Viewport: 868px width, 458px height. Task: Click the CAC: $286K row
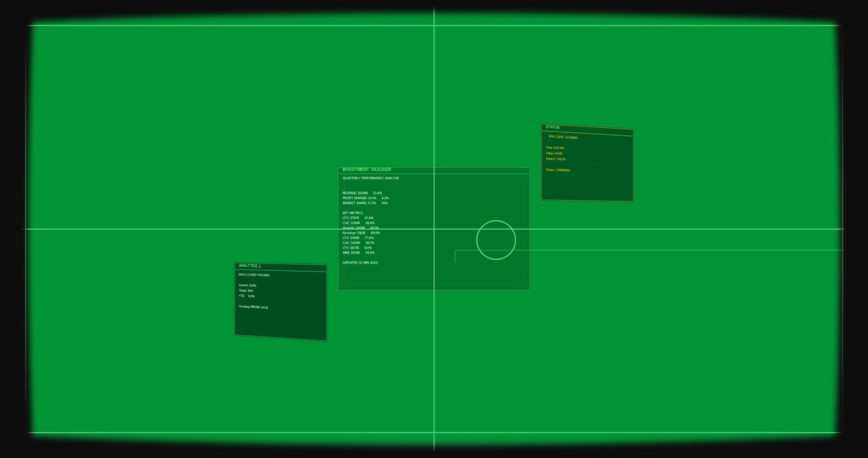coord(358,223)
